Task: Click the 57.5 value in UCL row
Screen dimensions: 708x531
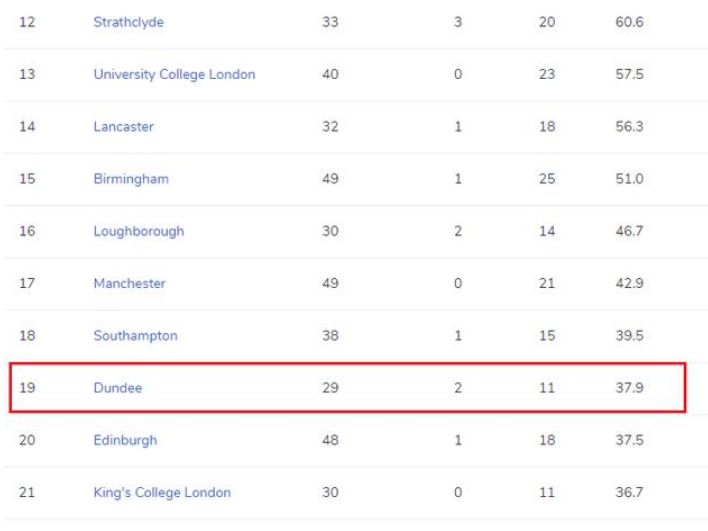Action: [x=629, y=74]
